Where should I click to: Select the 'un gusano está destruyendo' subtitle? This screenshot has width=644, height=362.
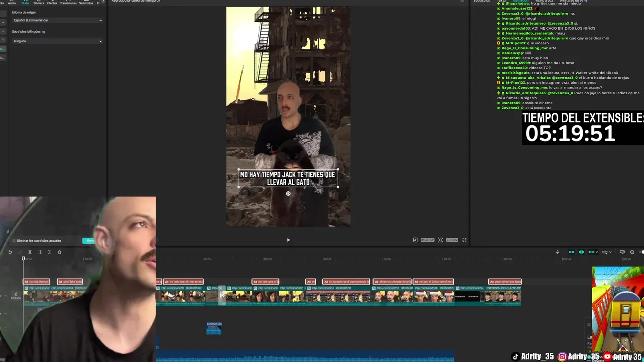(346, 282)
